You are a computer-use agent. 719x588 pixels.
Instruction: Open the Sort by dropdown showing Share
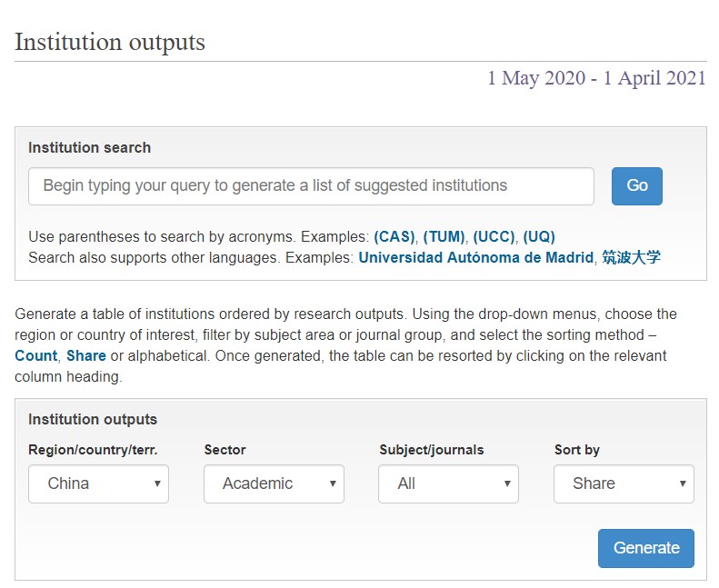click(x=624, y=483)
